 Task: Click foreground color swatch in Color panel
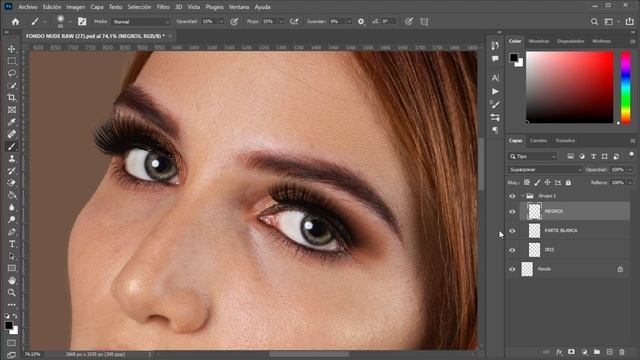tap(514, 58)
